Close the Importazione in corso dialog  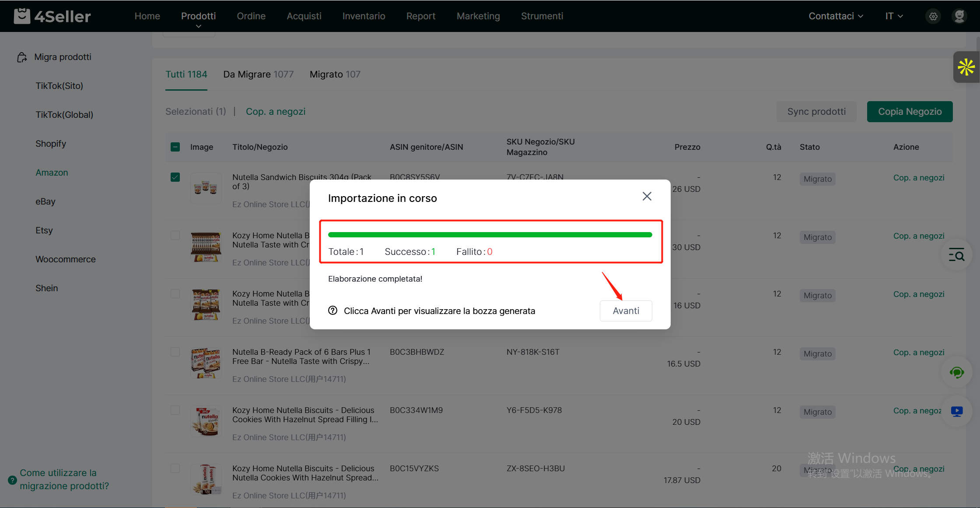coord(647,196)
